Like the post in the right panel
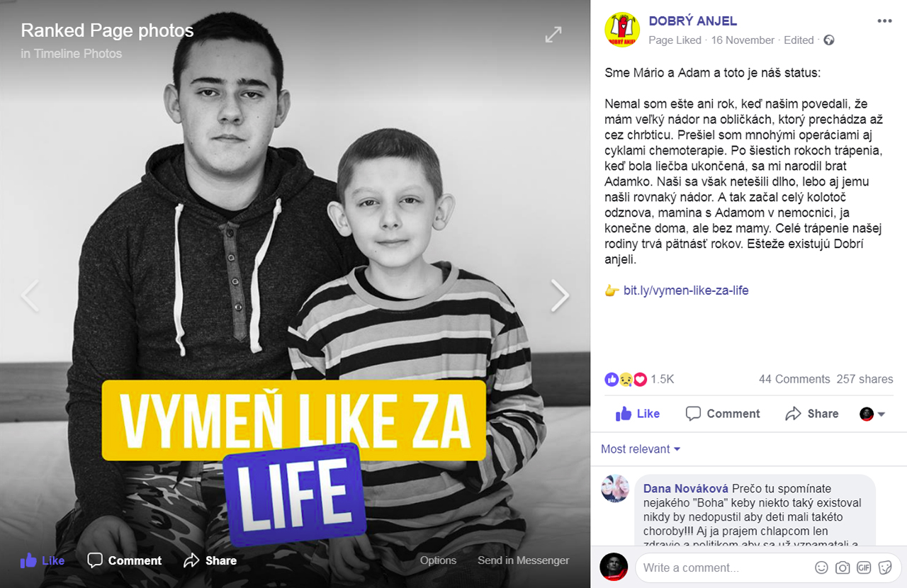This screenshot has width=907, height=588. coord(638,414)
